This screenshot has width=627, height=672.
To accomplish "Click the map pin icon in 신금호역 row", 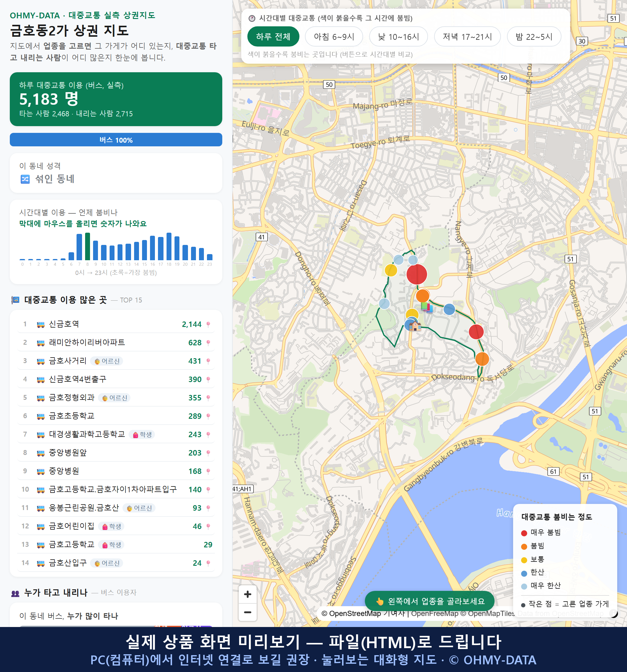I will click(x=208, y=325).
